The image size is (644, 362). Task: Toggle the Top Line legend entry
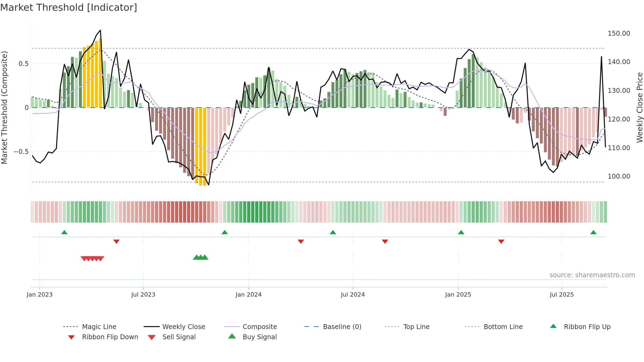coord(407,327)
